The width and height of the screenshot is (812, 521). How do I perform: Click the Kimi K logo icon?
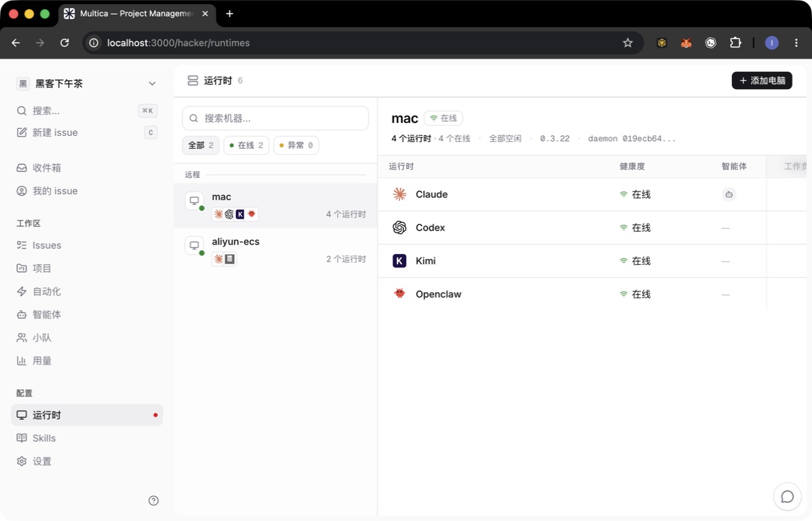tap(400, 261)
